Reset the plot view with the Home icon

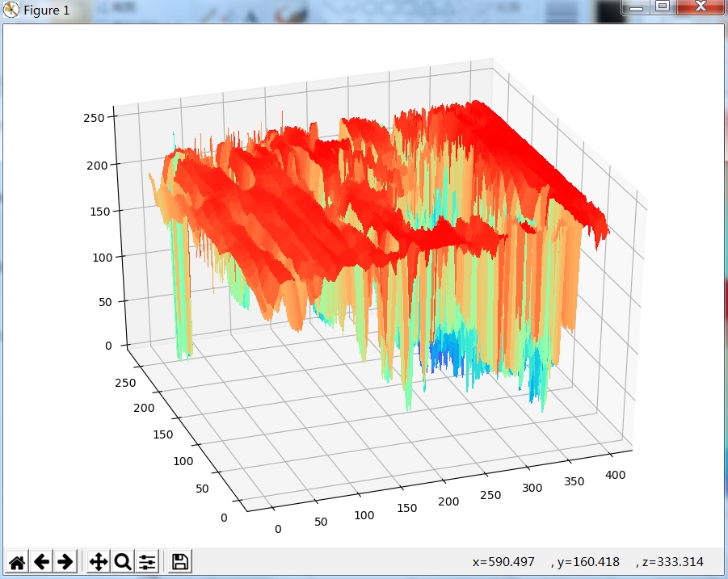coord(15,560)
